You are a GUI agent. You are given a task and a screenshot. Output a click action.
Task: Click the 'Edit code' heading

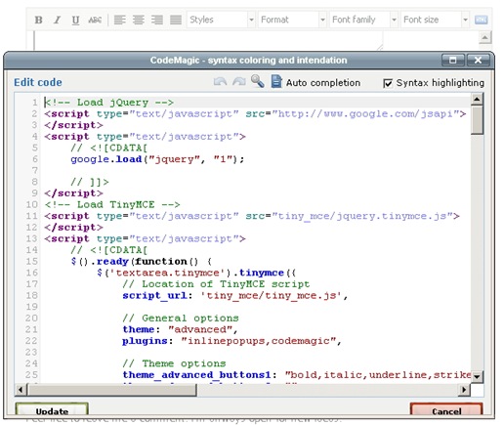coord(38,82)
